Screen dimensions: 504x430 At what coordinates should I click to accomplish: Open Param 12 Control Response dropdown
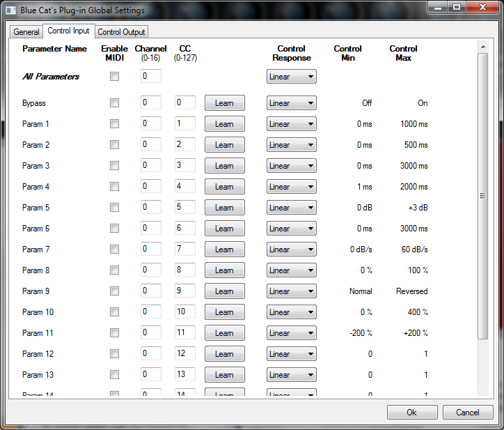point(292,354)
